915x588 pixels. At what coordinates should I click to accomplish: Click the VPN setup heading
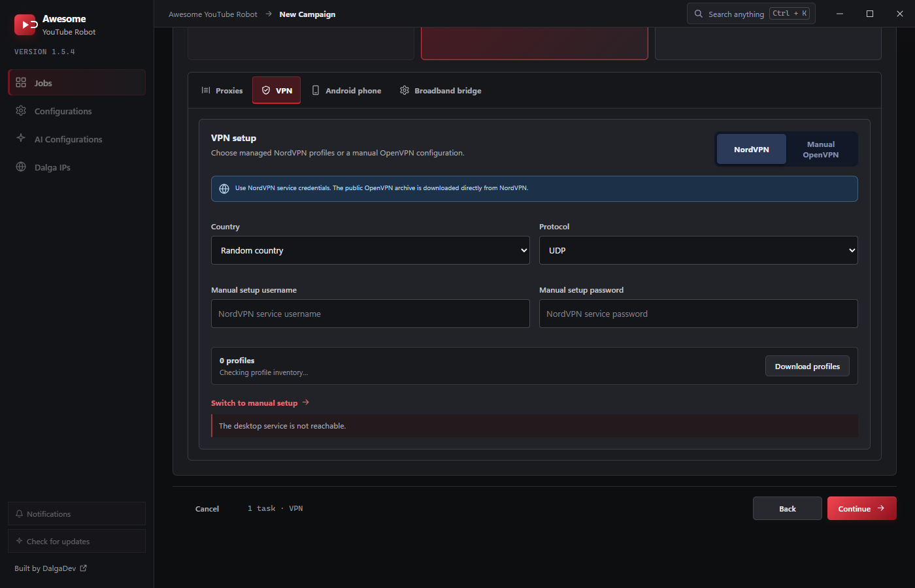coord(233,138)
